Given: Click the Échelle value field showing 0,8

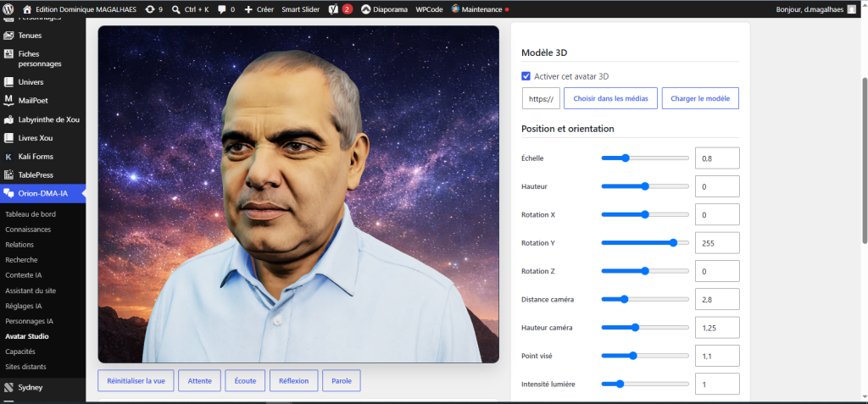Looking at the screenshot, I should click(717, 158).
